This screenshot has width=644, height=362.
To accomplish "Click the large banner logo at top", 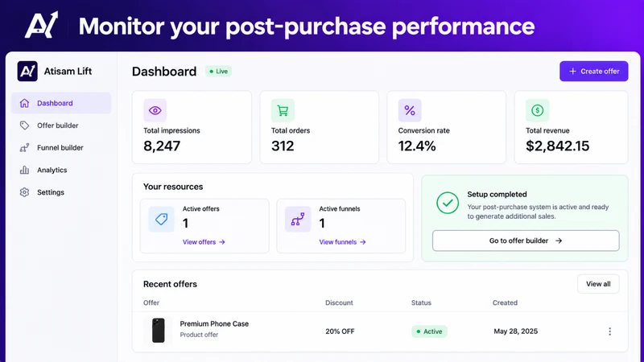I will [x=41, y=25].
